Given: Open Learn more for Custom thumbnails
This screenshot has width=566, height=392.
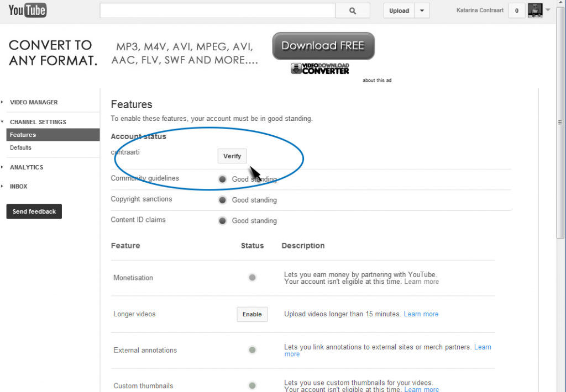Looking at the screenshot, I should click(421, 389).
